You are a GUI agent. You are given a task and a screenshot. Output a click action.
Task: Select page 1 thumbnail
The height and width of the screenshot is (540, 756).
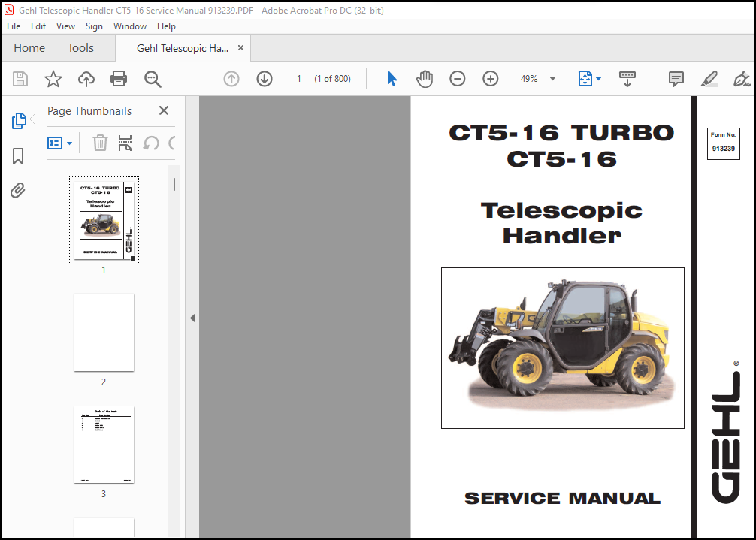coord(104,220)
